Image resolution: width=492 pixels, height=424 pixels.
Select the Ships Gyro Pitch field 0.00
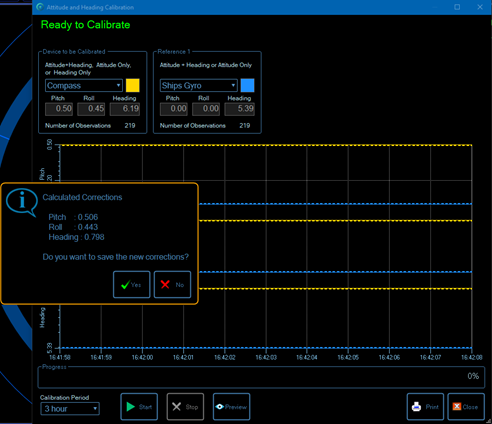click(x=174, y=109)
